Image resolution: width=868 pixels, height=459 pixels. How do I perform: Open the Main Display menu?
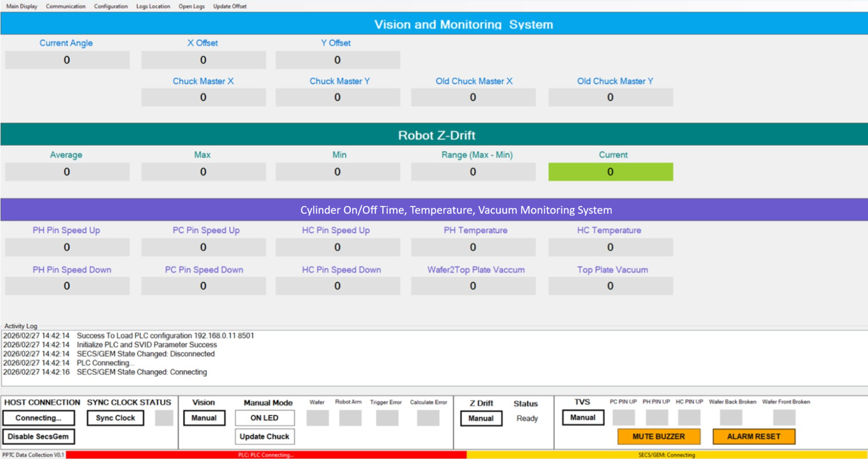(22, 7)
